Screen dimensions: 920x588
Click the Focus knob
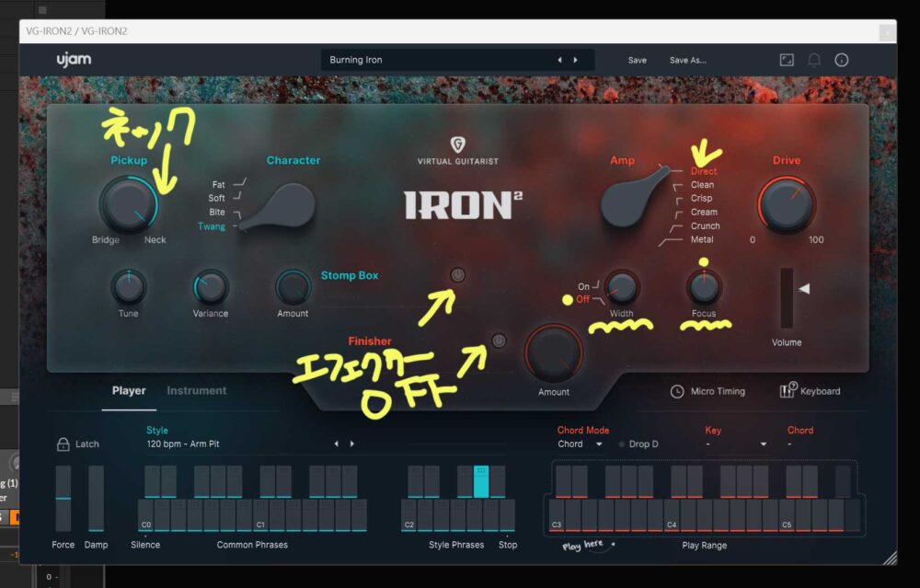(704, 287)
